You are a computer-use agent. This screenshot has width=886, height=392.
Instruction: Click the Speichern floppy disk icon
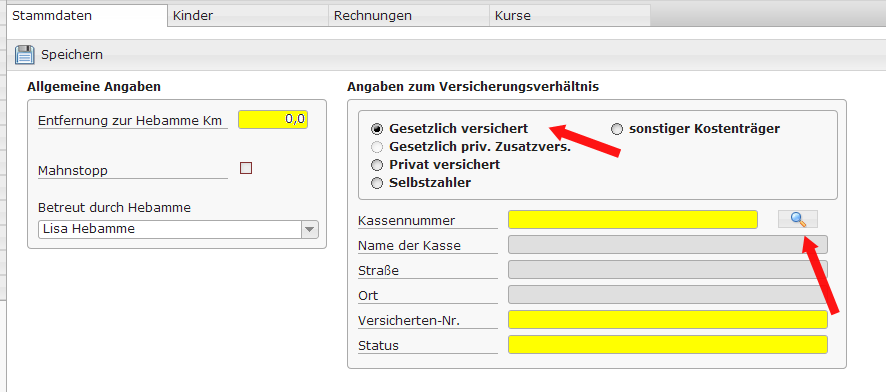click(24, 55)
